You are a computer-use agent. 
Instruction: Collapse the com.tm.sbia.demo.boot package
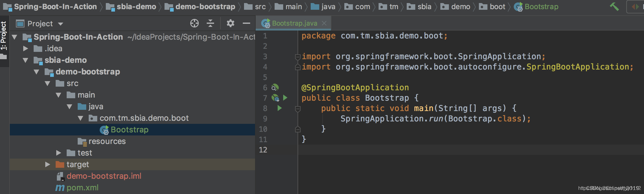pos(81,118)
